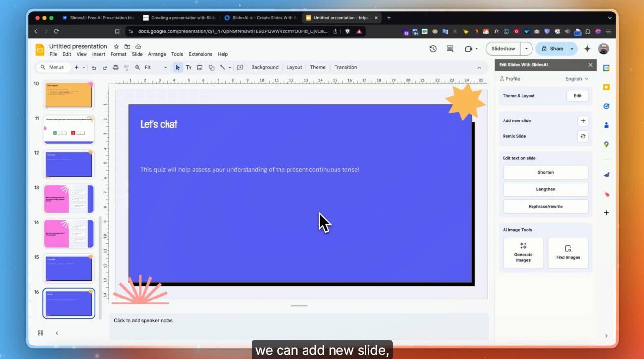Screen dimensions: 644x359
Task: Open Contacts in side panel
Action: (606, 125)
